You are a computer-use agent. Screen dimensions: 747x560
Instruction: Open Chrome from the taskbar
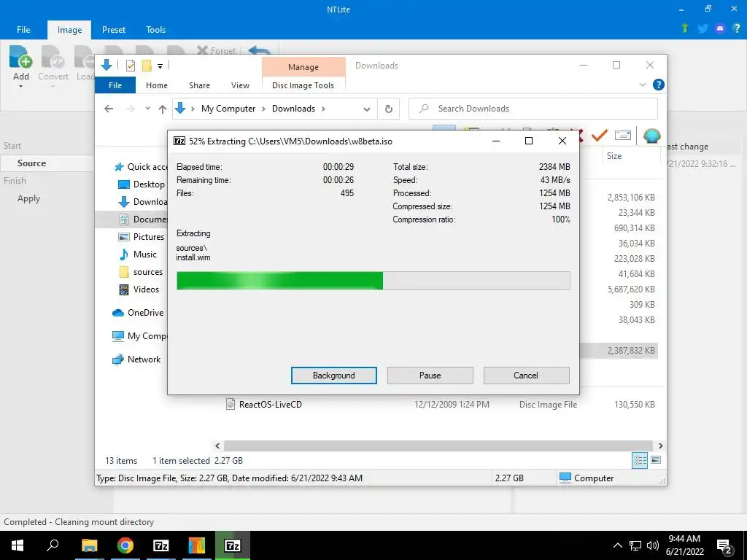click(x=125, y=545)
